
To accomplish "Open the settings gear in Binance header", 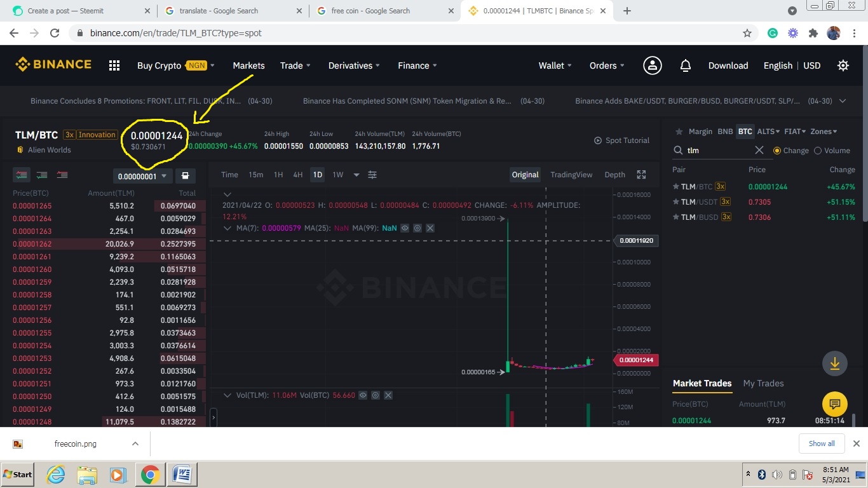I will pyautogui.click(x=843, y=65).
